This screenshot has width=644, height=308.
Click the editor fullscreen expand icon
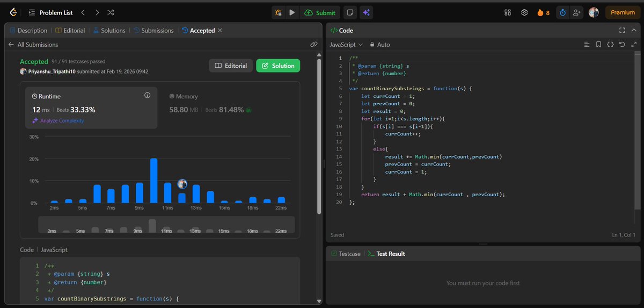pyautogui.click(x=633, y=45)
